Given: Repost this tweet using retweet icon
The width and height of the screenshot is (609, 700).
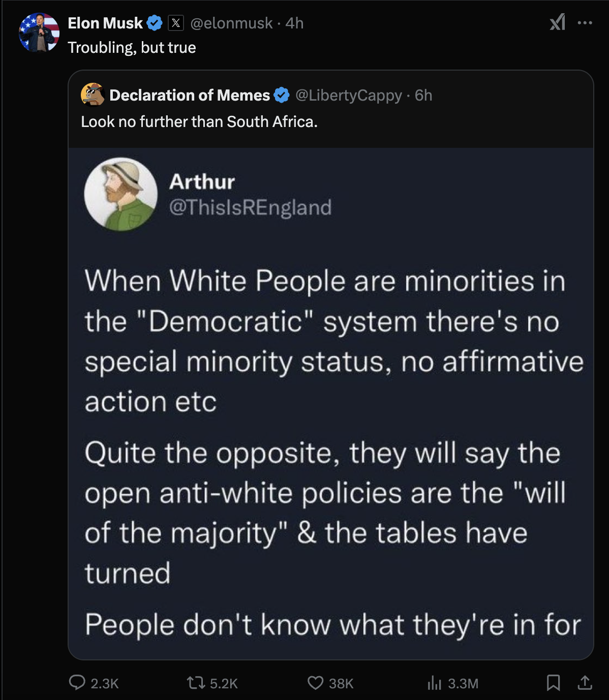Looking at the screenshot, I should click(x=195, y=682).
